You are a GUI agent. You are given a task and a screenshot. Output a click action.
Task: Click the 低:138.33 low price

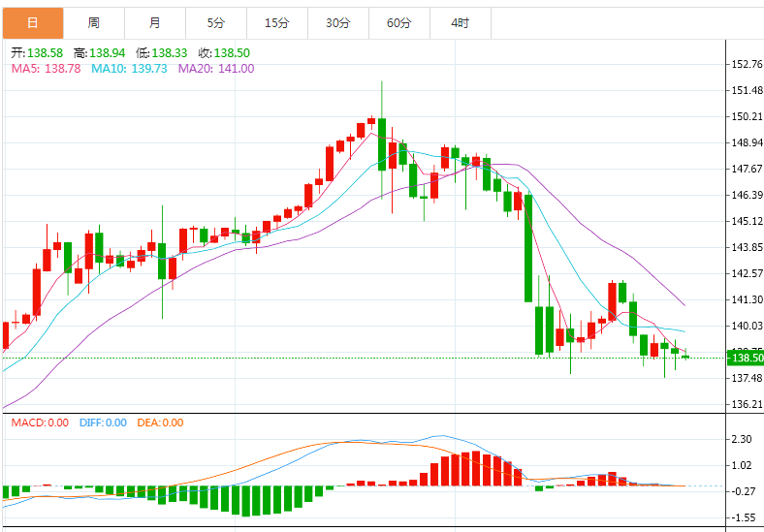[x=162, y=53]
